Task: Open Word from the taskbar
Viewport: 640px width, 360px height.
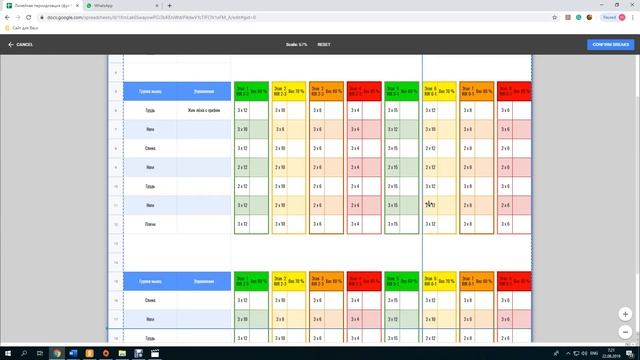Action: click(73, 353)
